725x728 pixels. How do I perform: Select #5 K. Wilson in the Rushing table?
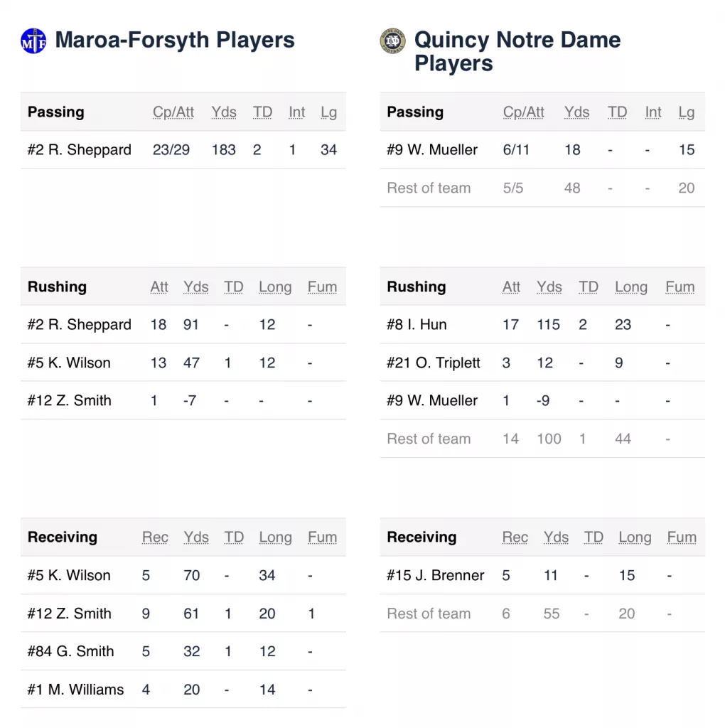183,363
